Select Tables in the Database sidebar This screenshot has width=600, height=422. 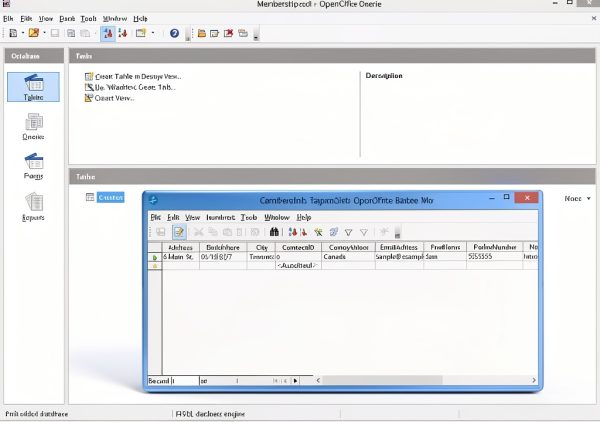click(x=33, y=87)
